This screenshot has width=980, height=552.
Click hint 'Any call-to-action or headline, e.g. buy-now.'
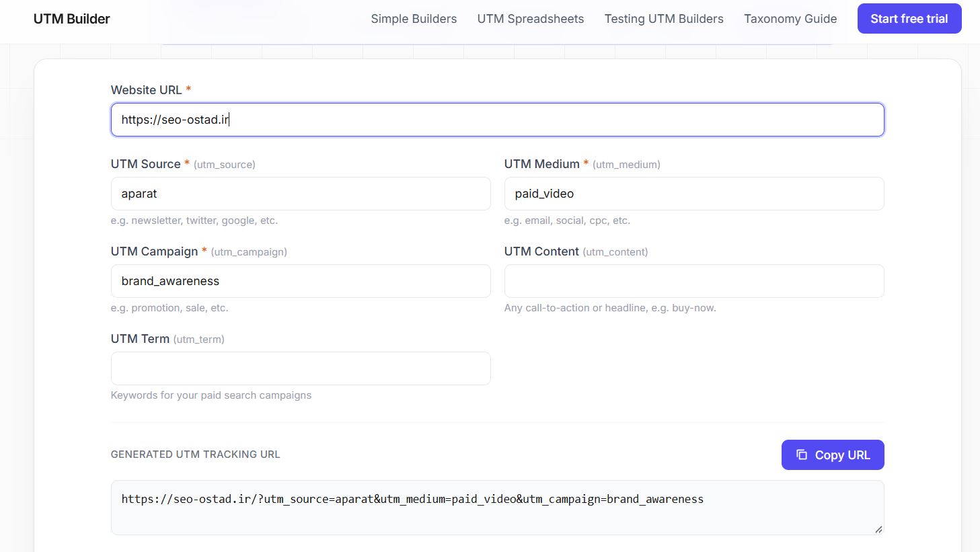(610, 308)
